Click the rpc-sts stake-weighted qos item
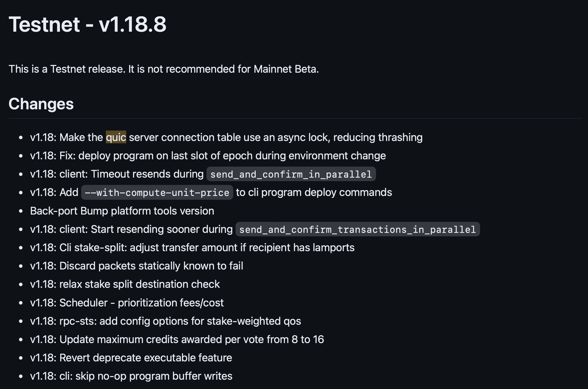Viewport: 588px width, 389px height. (165, 321)
